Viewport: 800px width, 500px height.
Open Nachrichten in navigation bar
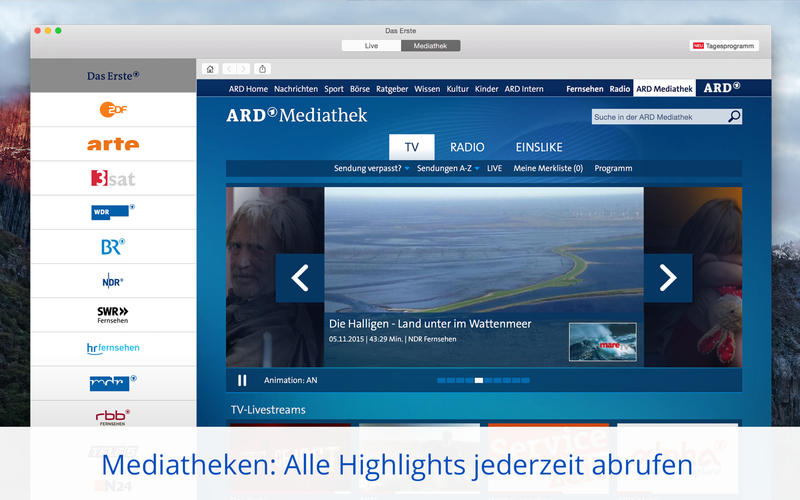pos(296,89)
